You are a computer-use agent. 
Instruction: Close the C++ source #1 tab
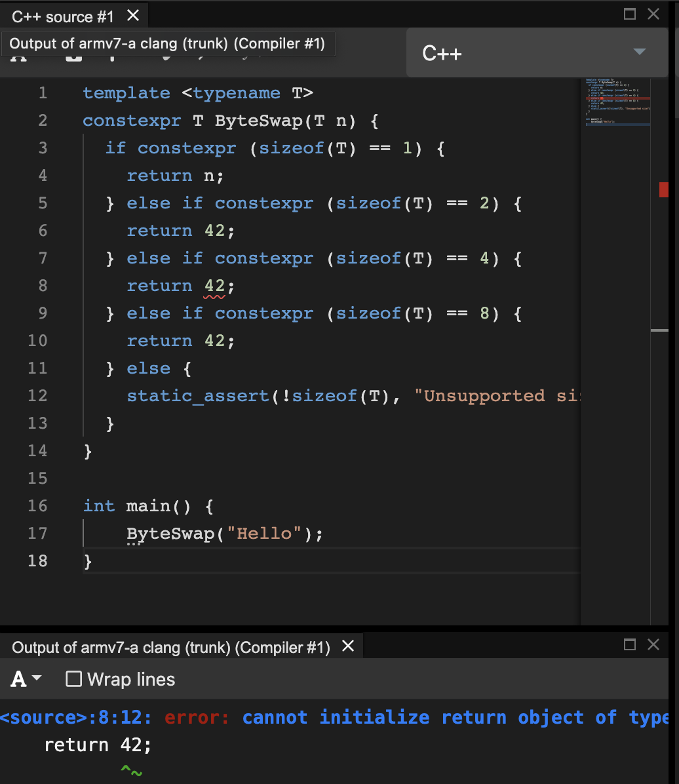133,16
